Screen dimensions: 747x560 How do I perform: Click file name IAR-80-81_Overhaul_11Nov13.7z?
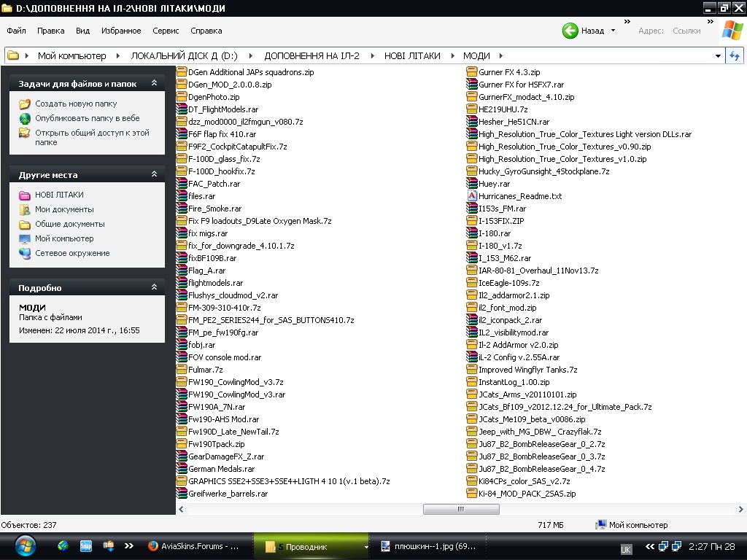pyautogui.click(x=538, y=271)
